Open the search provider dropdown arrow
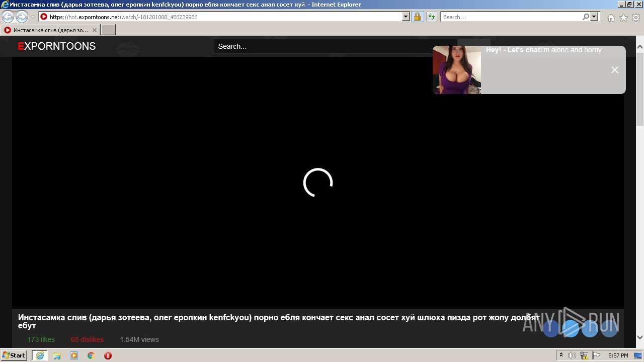Viewport: 644px width, 362px height. [x=594, y=17]
